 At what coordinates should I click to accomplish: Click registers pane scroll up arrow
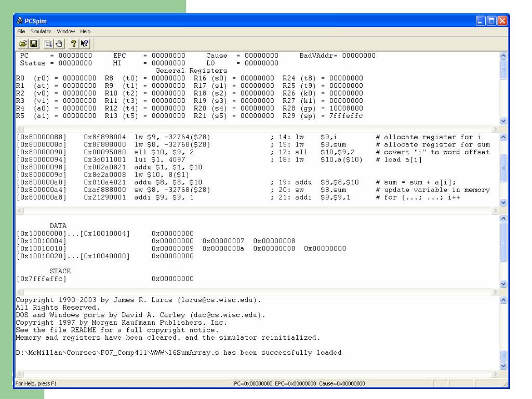[503, 56]
